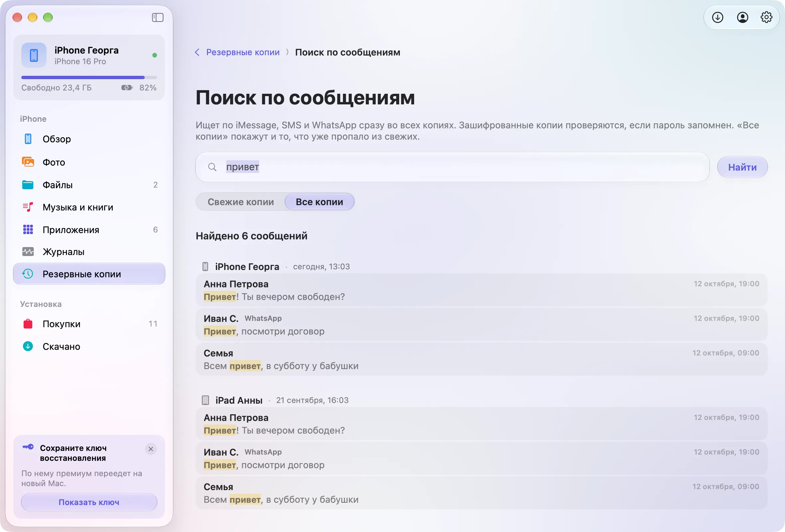Open settings gear icon
Image resolution: width=785 pixels, height=532 pixels.
coord(766,17)
